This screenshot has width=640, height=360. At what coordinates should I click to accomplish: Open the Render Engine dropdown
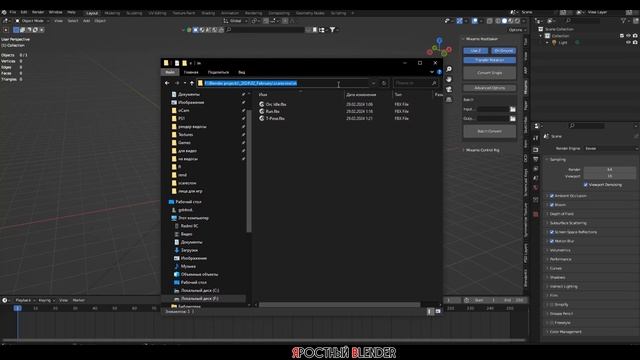(x=610, y=149)
